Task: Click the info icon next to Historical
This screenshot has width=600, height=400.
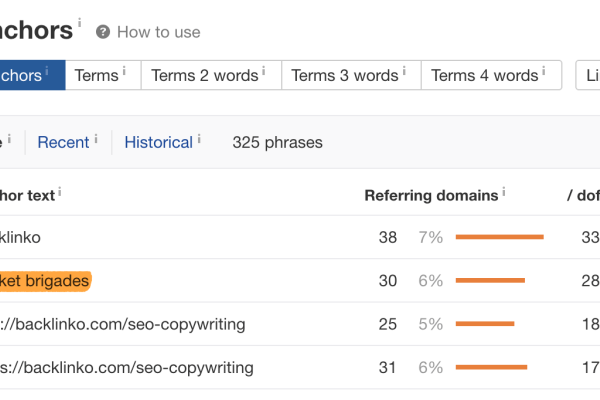Action: coord(199,137)
